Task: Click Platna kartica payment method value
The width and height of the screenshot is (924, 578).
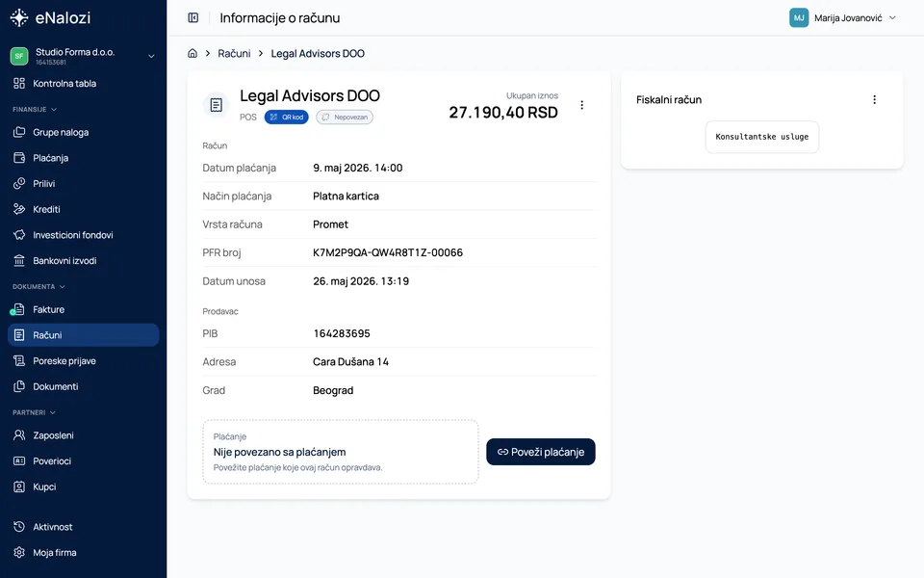Action: tap(346, 196)
